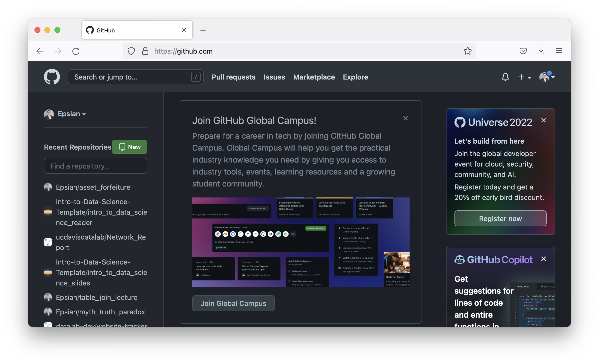Open the Marketplace nav item

[314, 77]
